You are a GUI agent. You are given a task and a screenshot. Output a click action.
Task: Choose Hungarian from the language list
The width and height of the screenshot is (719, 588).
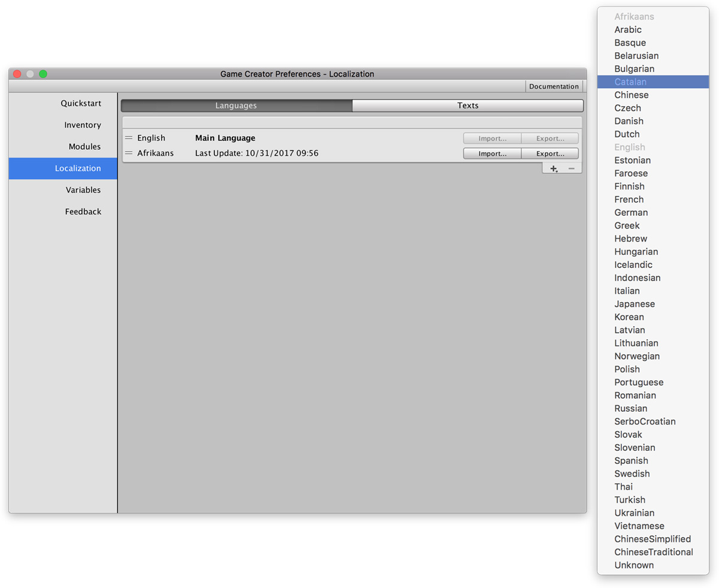653,252
